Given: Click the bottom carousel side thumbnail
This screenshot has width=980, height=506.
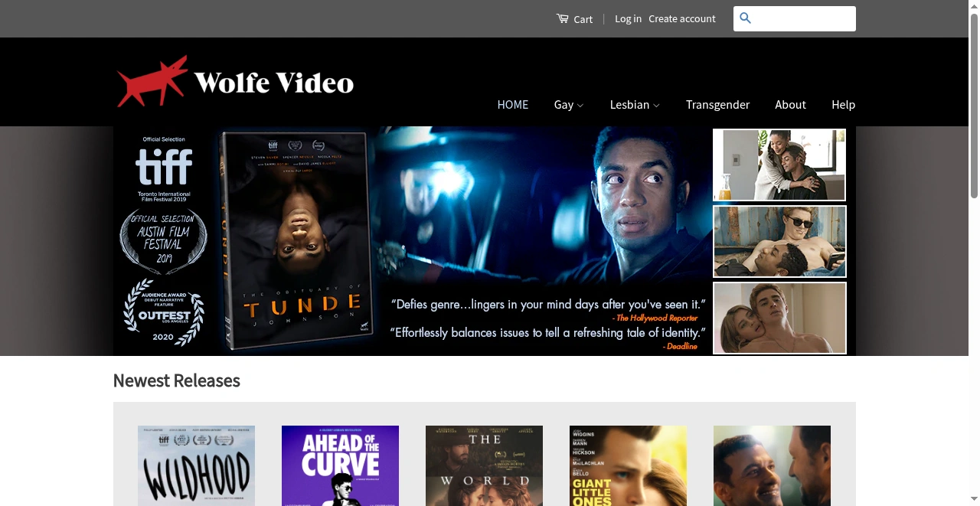Looking at the screenshot, I should [x=779, y=318].
